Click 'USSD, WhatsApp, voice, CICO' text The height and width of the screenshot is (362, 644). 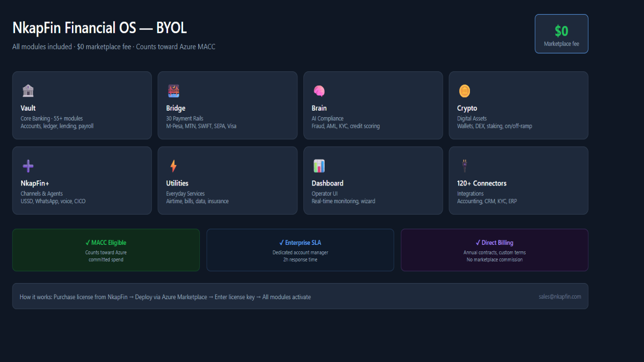53,201
